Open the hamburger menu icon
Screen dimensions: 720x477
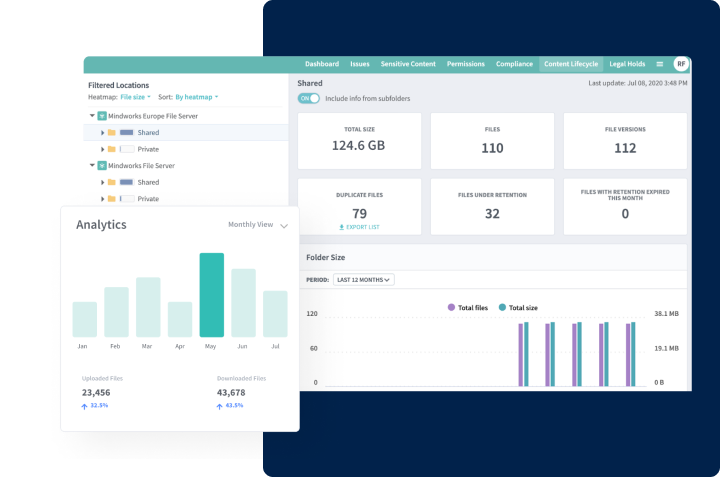659,64
